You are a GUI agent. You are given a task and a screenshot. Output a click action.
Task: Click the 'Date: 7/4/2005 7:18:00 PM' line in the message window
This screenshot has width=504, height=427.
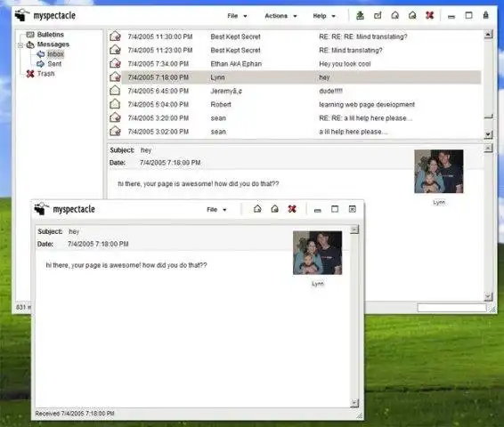click(x=83, y=244)
